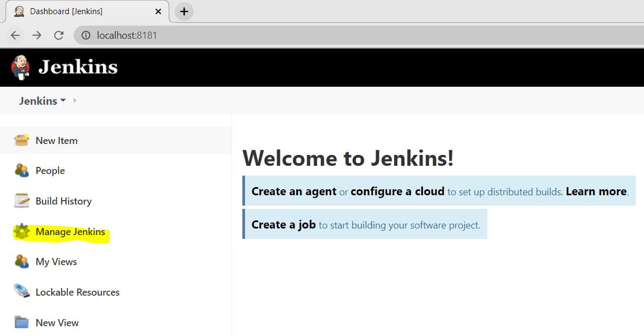The image size is (644, 336).
Task: Open the New View link
Action: 57,323
